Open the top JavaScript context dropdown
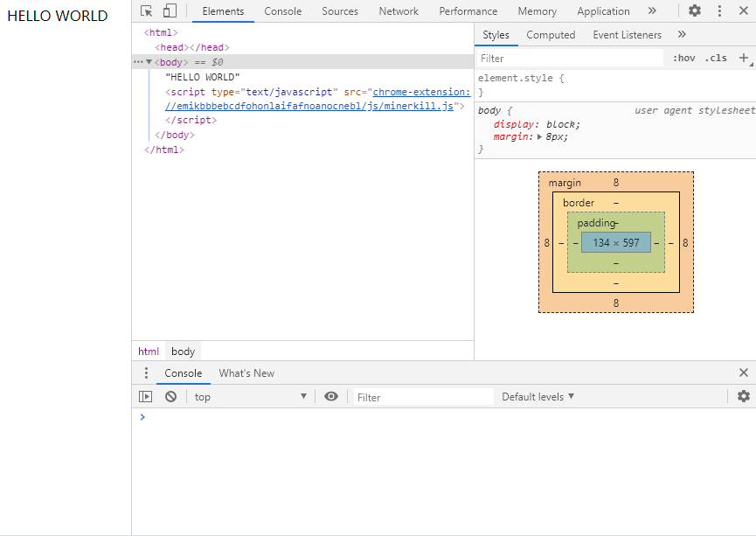 pyautogui.click(x=250, y=397)
